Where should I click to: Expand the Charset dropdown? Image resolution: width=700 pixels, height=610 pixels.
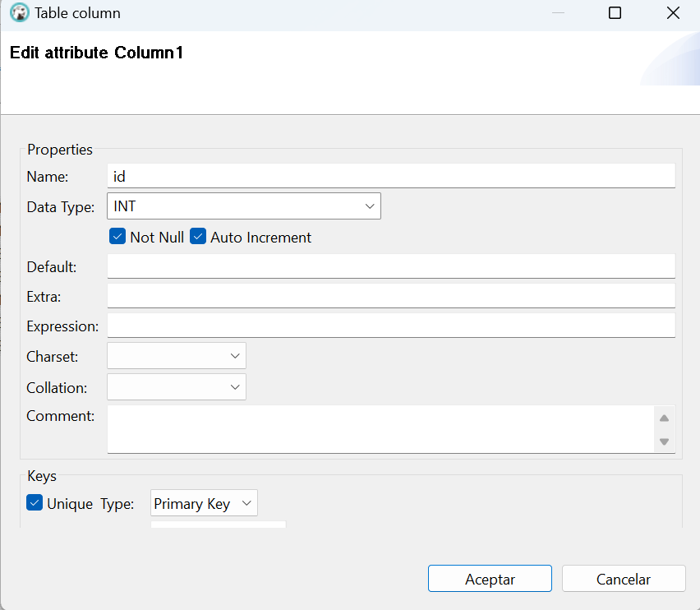(177, 355)
